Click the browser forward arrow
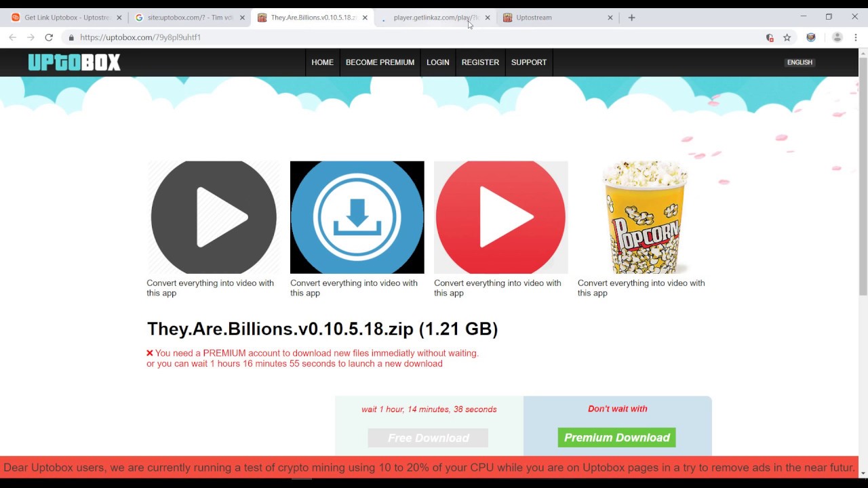This screenshot has width=868, height=488. [31, 37]
